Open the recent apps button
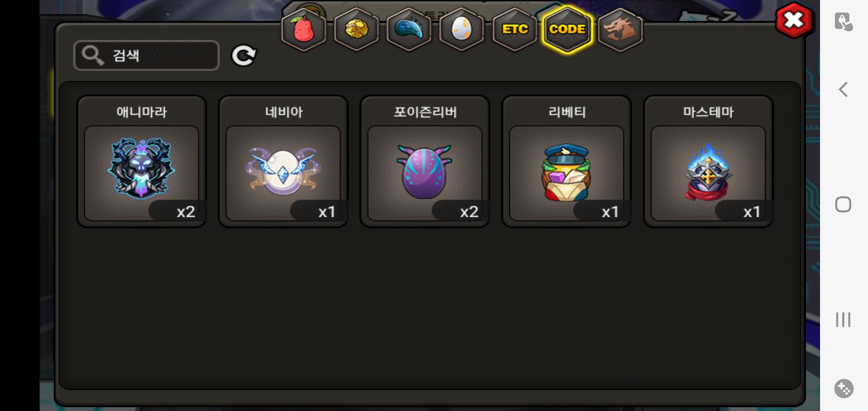868x411 pixels. click(x=843, y=320)
